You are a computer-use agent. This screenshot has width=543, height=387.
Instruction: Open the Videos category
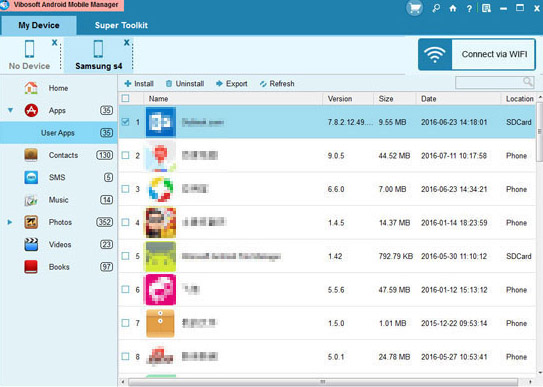(x=59, y=244)
